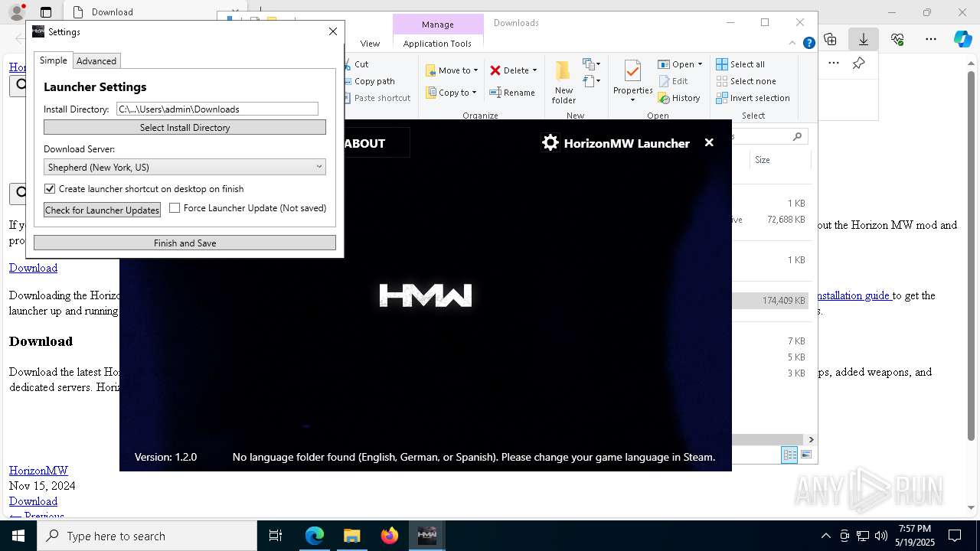Switch Explorer to details view icon
Image resolution: width=980 pixels, height=551 pixels.
point(789,455)
